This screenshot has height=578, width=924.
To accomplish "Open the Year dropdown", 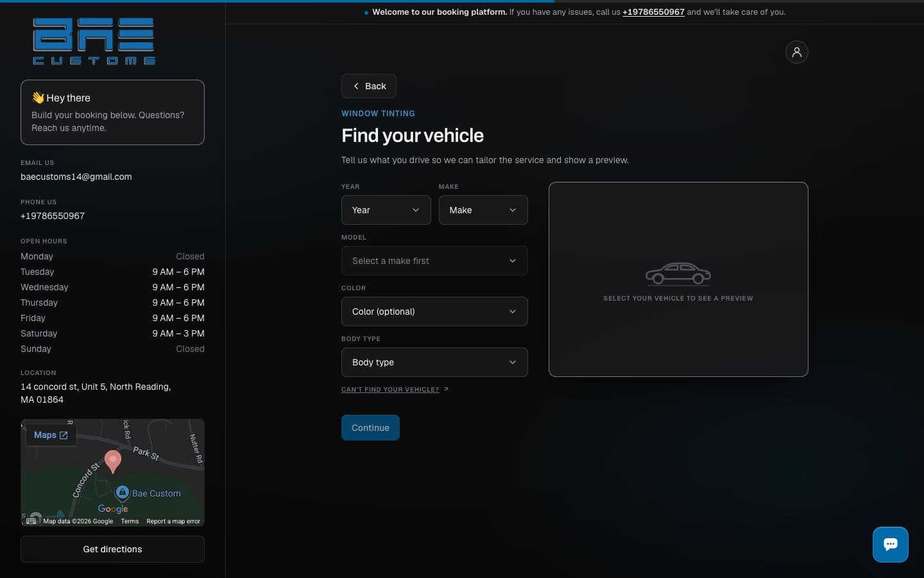I will click(386, 210).
